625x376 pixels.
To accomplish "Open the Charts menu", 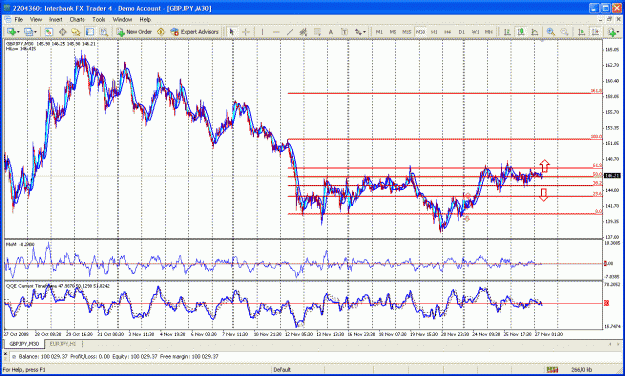I will click(77, 19).
